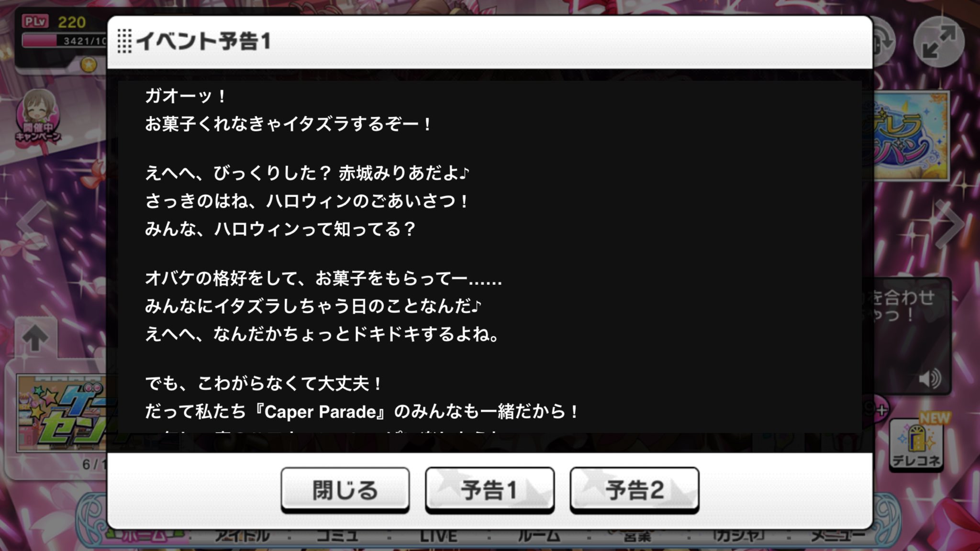980x551 pixels.
Task: Open the デレコネ icon
Action: 916,443
